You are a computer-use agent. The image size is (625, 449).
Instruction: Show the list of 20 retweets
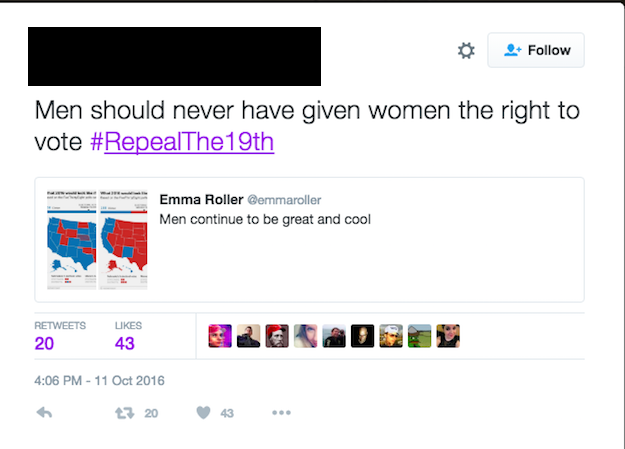(x=60, y=337)
